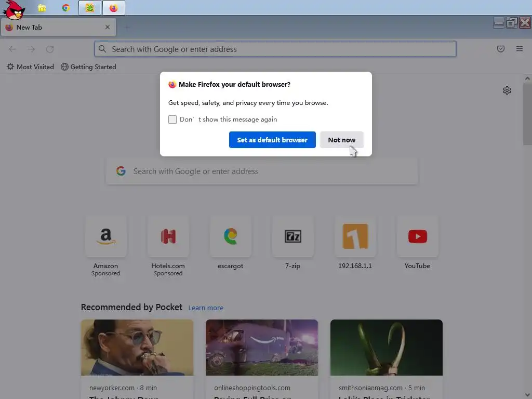
Task: Open a new tab with plus button
Action: 127,28
